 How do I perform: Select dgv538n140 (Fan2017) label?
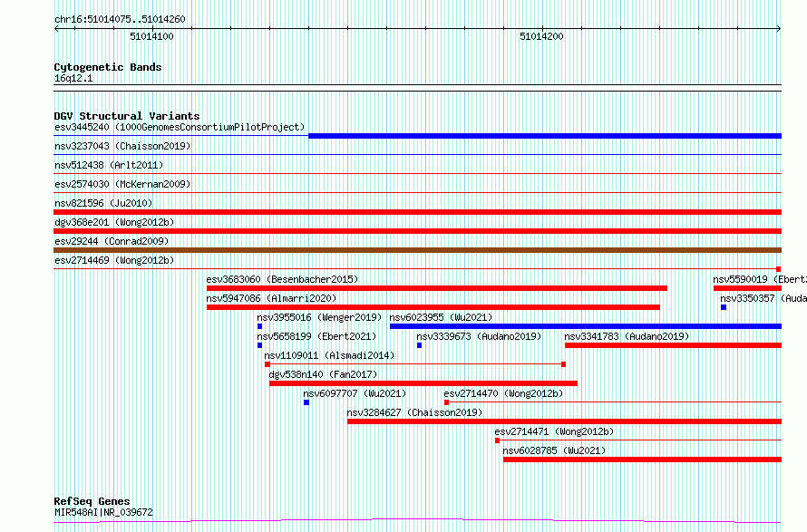323,374
